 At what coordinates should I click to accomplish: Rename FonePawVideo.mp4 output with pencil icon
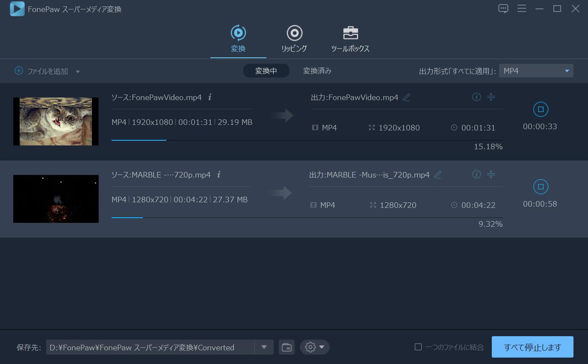(x=406, y=98)
